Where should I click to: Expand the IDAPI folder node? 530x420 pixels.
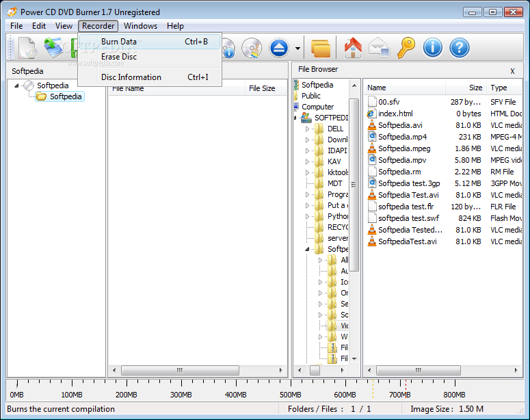(307, 150)
